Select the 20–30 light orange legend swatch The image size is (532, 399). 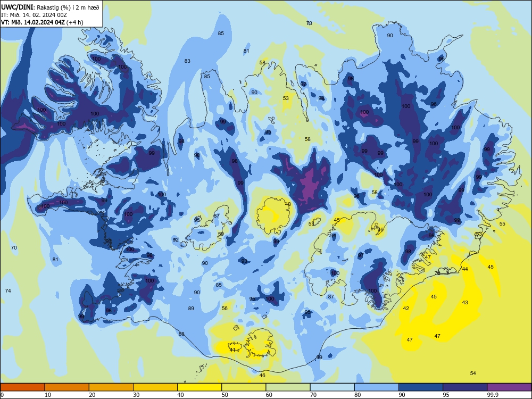[111, 387]
